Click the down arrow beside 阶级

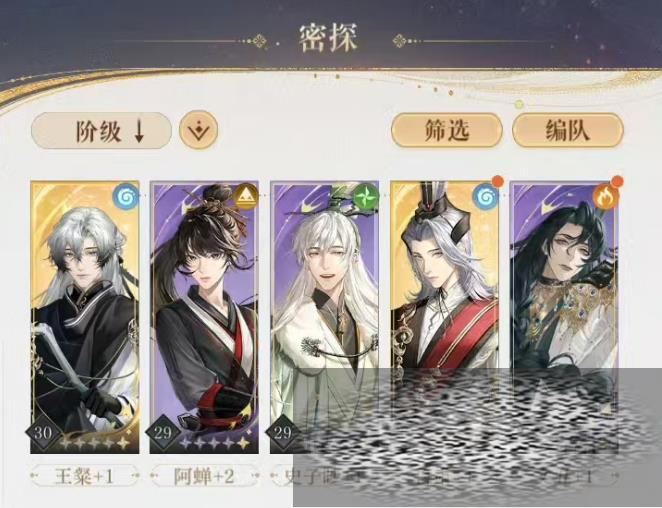[x=139, y=132]
